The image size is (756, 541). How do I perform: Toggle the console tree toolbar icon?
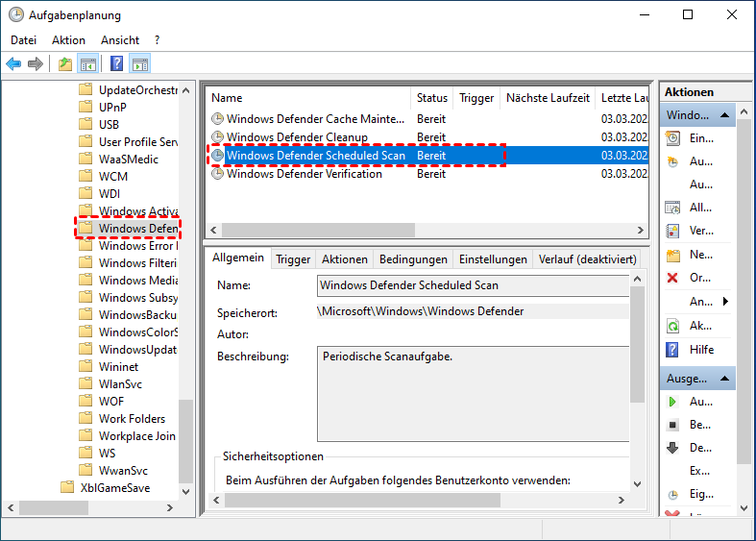(x=88, y=64)
